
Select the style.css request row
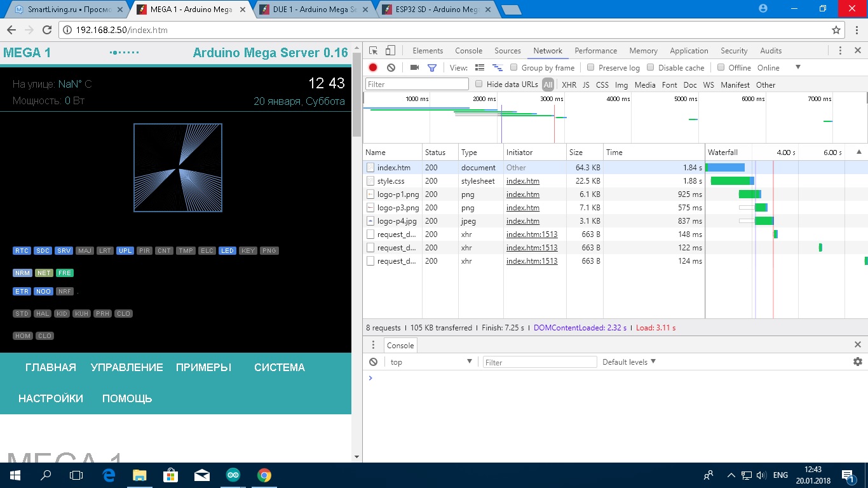[x=391, y=181]
